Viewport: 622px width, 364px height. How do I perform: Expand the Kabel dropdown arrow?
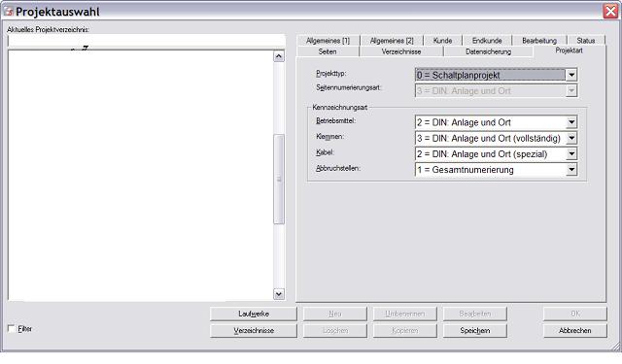[571, 154]
